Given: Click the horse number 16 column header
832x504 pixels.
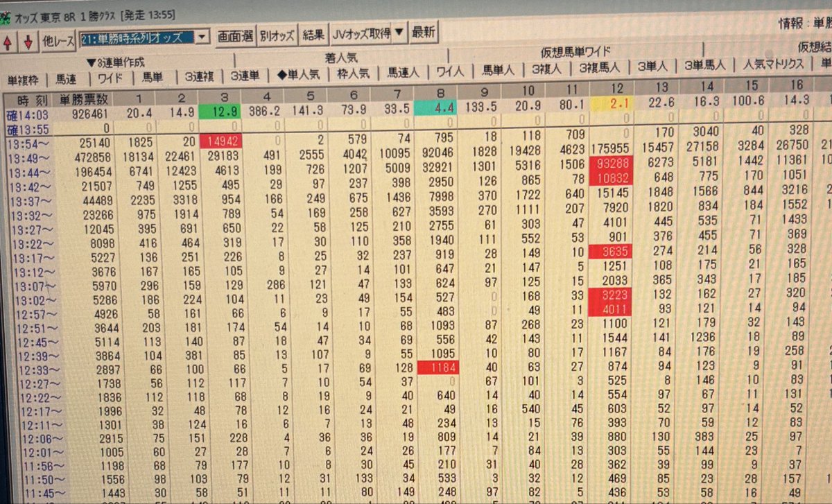Looking at the screenshot, I should 797,85.
